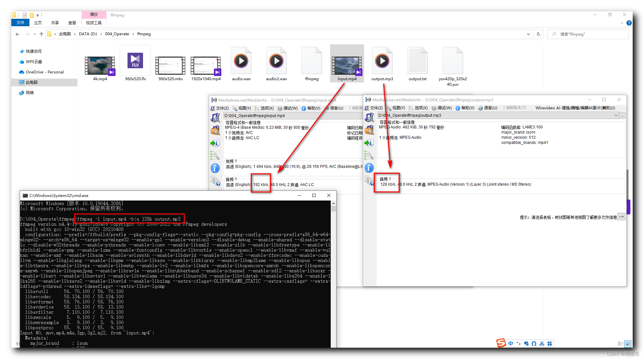Viewport: 644px width, 359px height.
Task: Open preferences wrench icon in output.mp3 MediaInfo
Action: (x=369, y=155)
